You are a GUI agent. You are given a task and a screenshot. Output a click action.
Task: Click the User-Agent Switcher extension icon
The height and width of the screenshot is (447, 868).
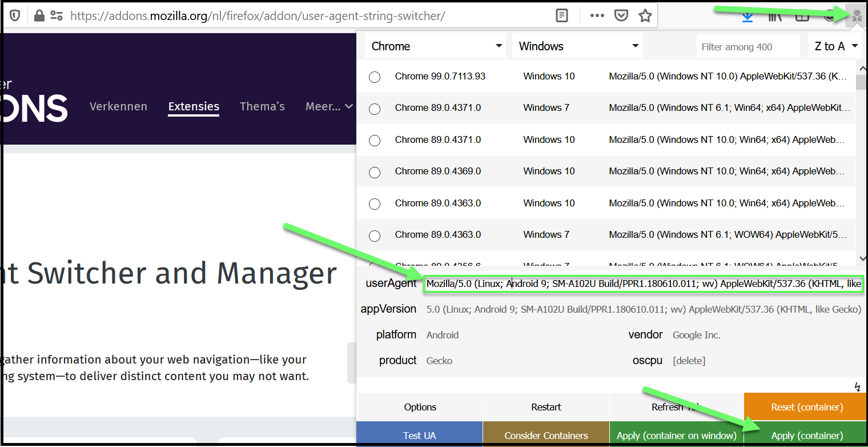point(856,16)
